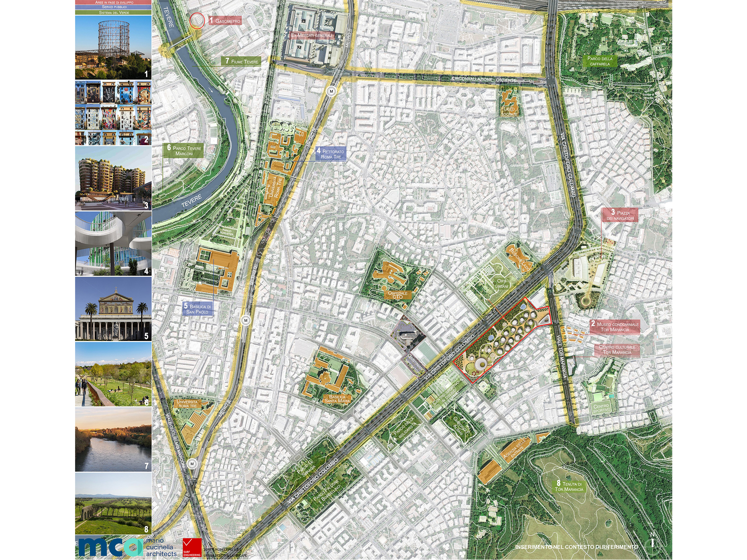
Task: Click the 'Ospedale CTO' label
Action: pos(397,295)
